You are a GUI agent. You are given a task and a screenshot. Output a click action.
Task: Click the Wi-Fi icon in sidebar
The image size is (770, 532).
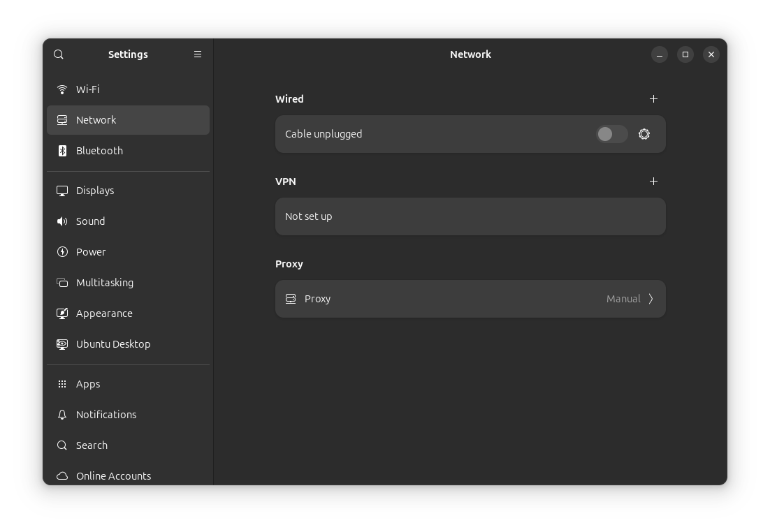click(x=62, y=89)
